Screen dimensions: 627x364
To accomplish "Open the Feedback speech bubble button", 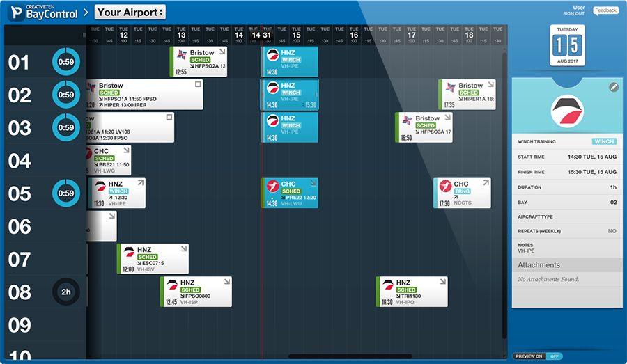I will tap(605, 11).
